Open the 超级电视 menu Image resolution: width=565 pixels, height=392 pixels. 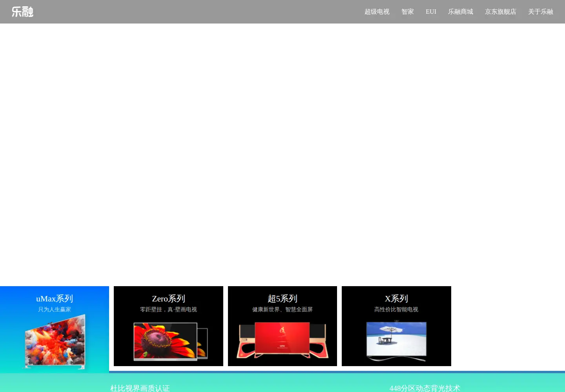(x=377, y=12)
